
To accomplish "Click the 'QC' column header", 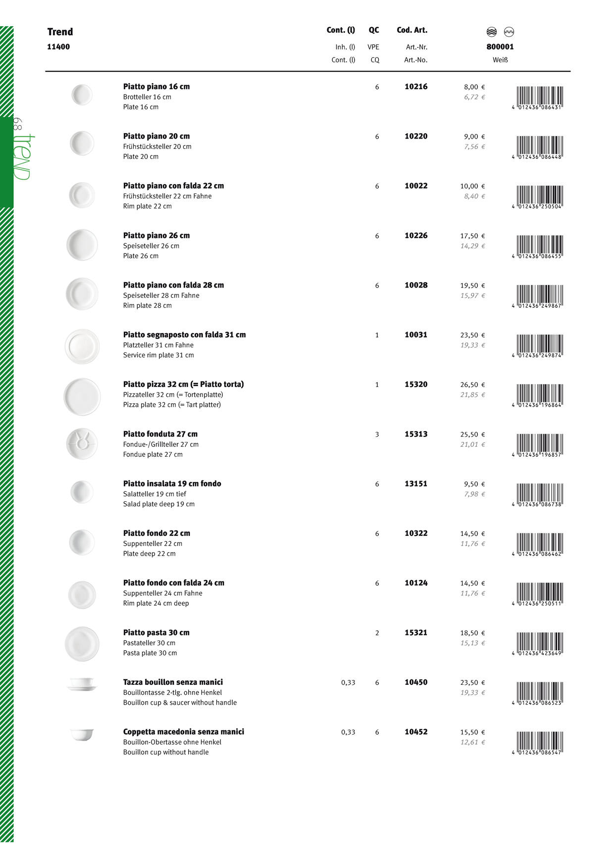I will coord(374,30).
